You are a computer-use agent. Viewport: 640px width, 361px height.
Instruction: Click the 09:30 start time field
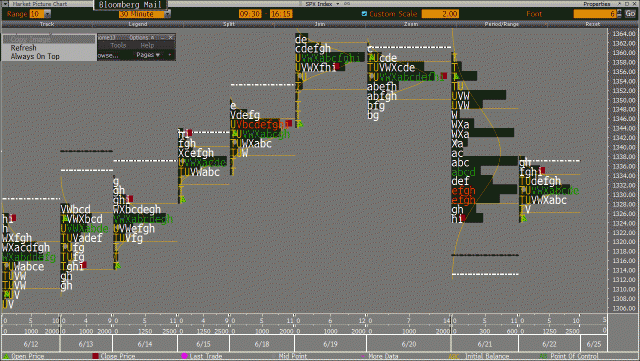(250, 14)
